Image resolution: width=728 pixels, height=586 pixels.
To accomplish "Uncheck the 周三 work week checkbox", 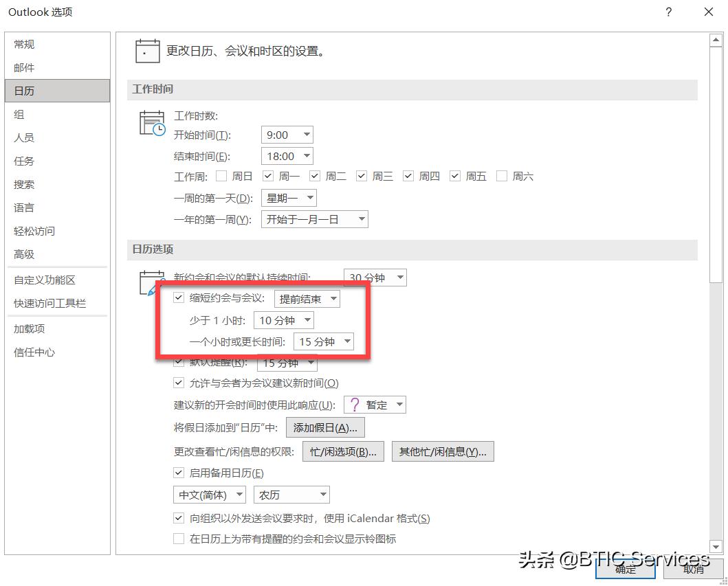I will pyautogui.click(x=361, y=175).
